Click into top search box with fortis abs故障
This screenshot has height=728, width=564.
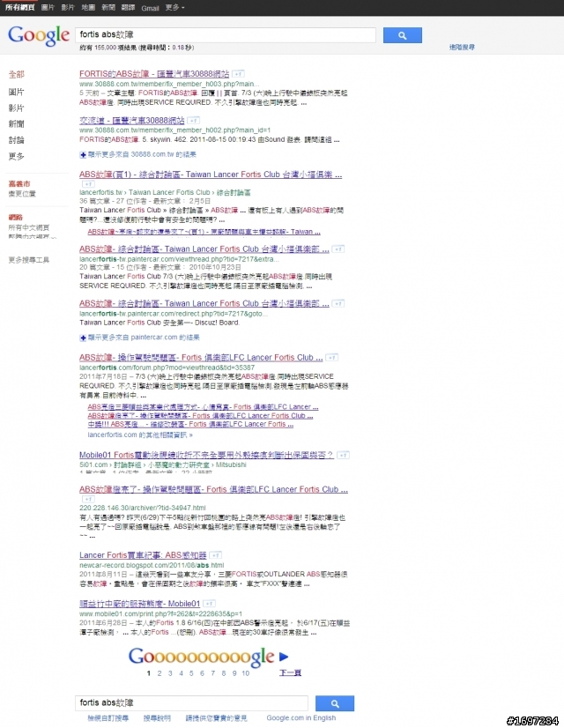226,35
